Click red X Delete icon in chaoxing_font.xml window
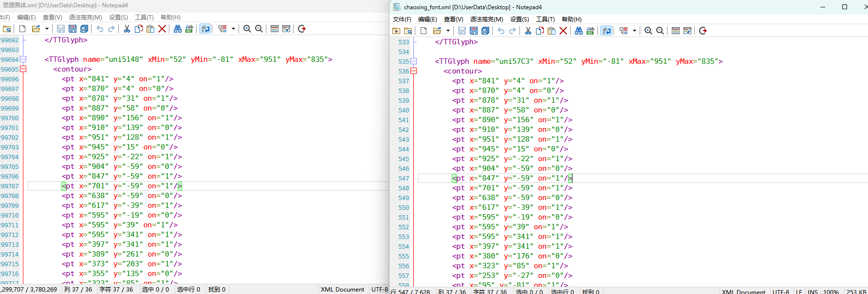The width and height of the screenshot is (868, 294). (563, 31)
